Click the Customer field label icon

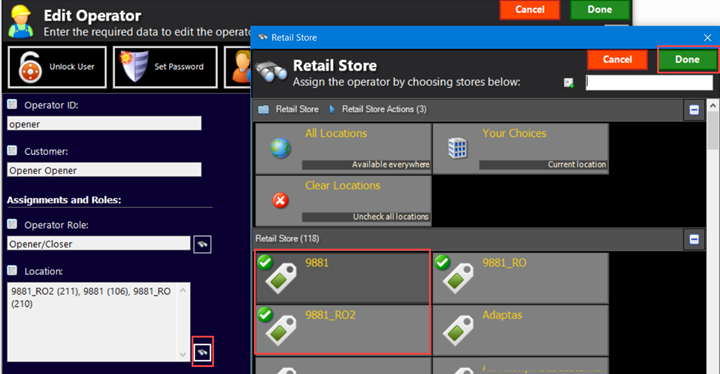(12, 150)
